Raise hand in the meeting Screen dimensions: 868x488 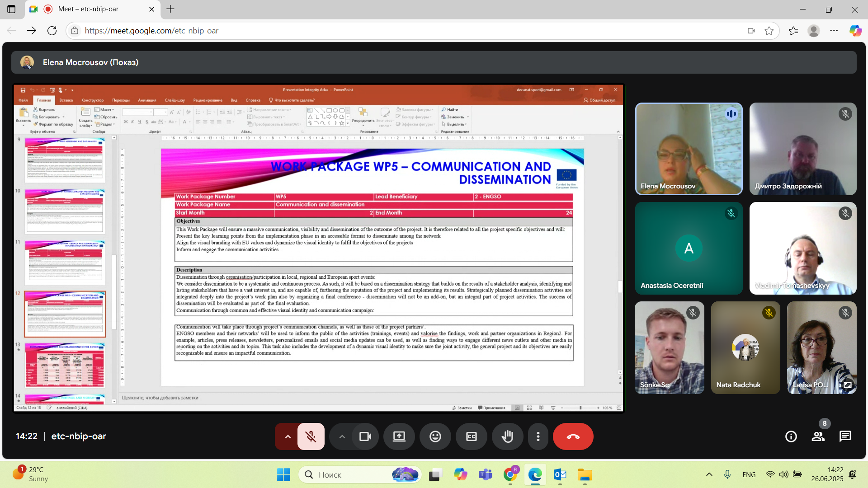click(x=508, y=436)
